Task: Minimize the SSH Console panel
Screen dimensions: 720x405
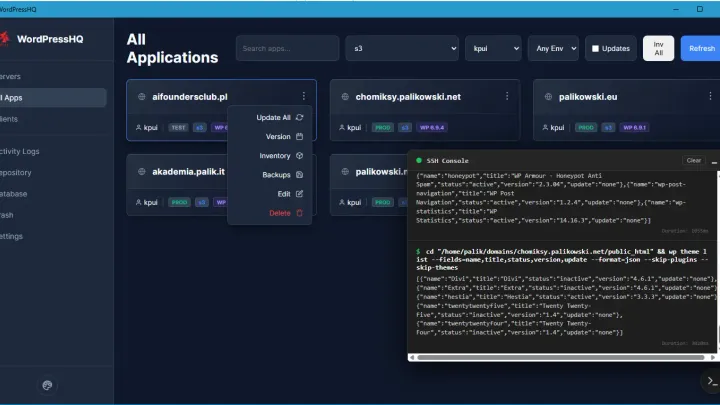Action: [x=714, y=161]
